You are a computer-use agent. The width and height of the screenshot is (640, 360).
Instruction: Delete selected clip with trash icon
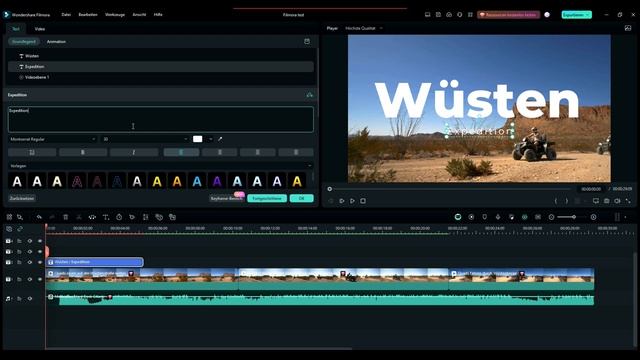(66, 217)
